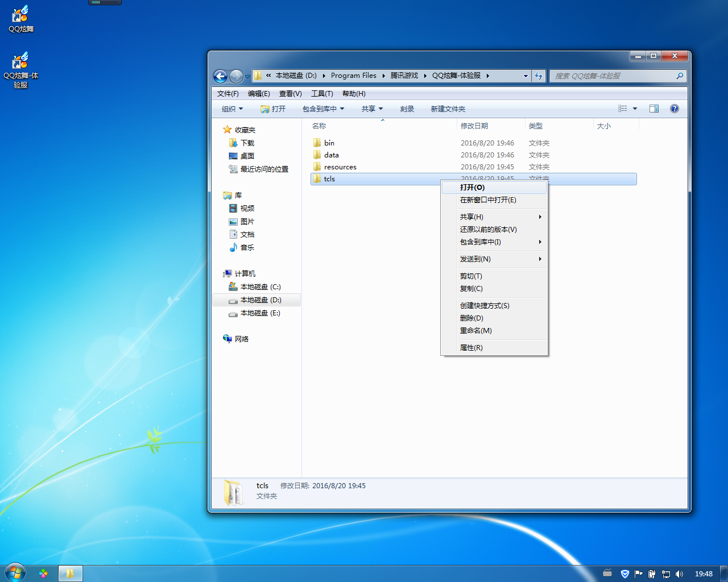The height and width of the screenshot is (582, 728).
Task: Click the keyboard input icon in the tray
Action: (x=607, y=573)
